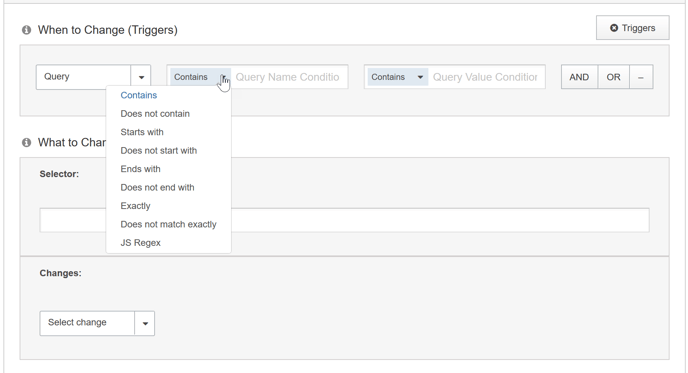Click the Query Value Condition input field
Viewport: 688px width, 373px height.
pyautogui.click(x=486, y=77)
